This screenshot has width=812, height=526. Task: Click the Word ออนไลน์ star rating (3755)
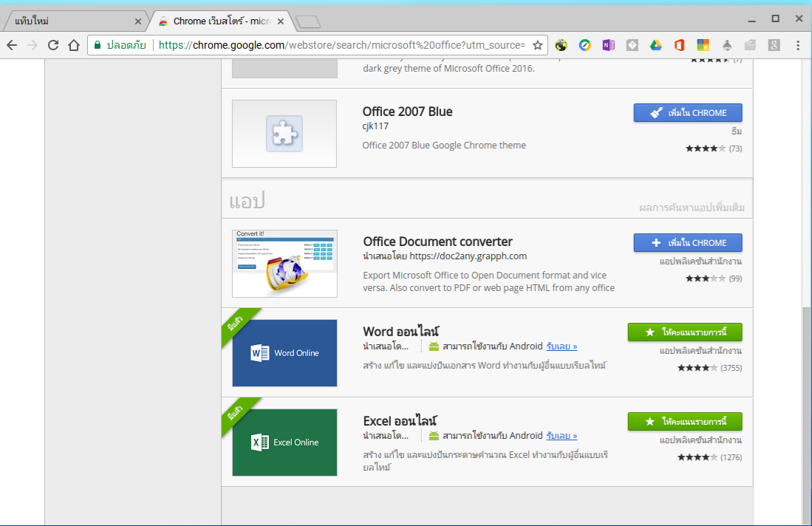[x=697, y=368]
